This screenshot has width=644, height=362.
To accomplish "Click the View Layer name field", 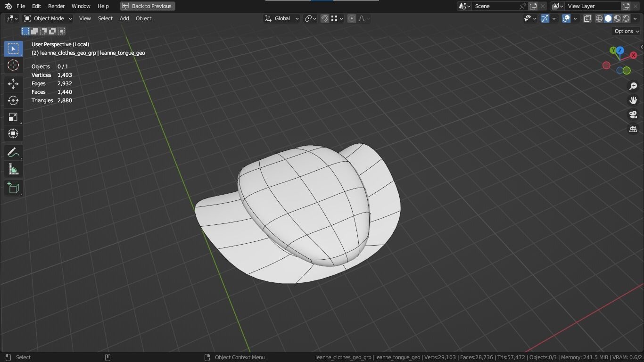I will pyautogui.click(x=593, y=6).
